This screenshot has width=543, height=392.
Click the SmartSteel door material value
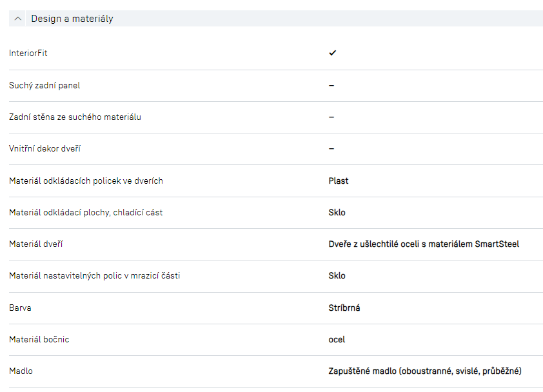[424, 244]
